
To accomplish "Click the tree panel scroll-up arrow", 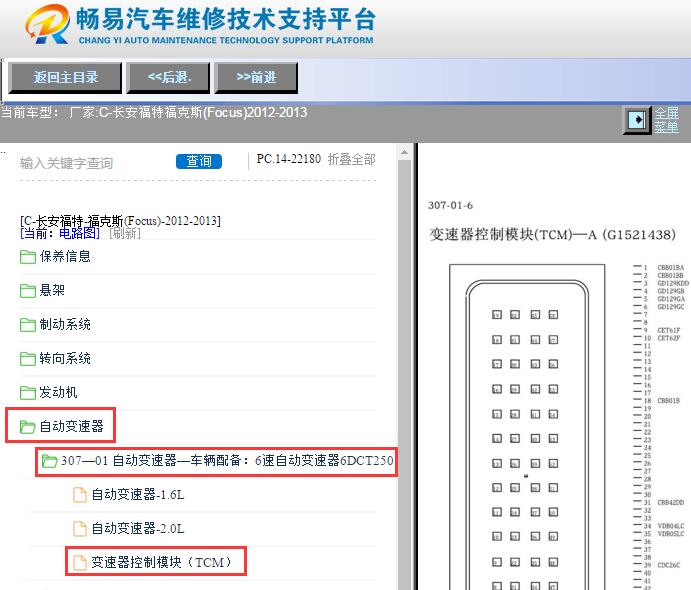I will [404, 152].
